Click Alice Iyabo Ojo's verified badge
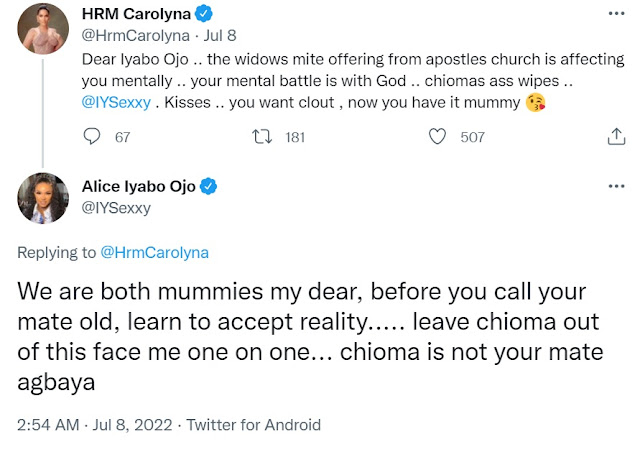640x452 pixels. click(x=211, y=186)
